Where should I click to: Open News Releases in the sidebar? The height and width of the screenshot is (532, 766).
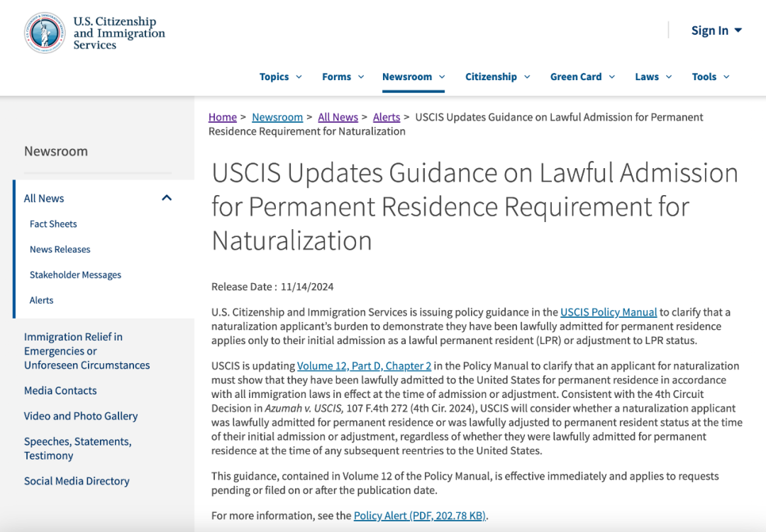[x=60, y=249]
